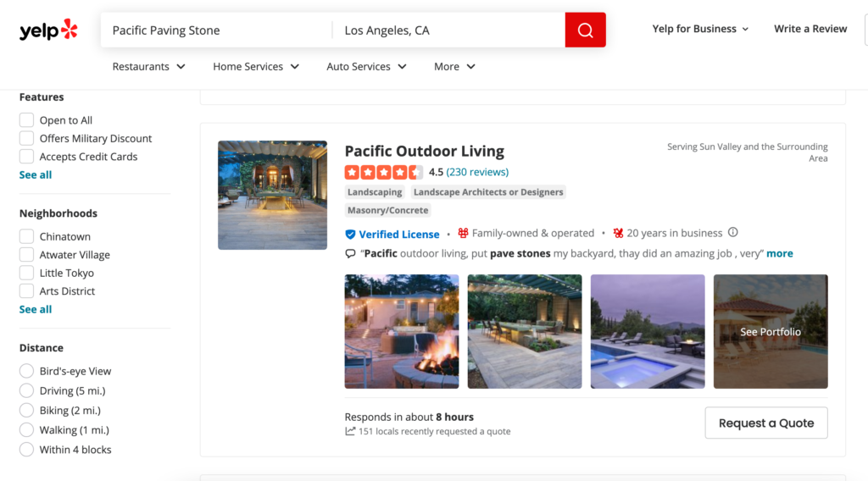
Task: Expand the Restaurants dropdown menu
Action: point(148,67)
